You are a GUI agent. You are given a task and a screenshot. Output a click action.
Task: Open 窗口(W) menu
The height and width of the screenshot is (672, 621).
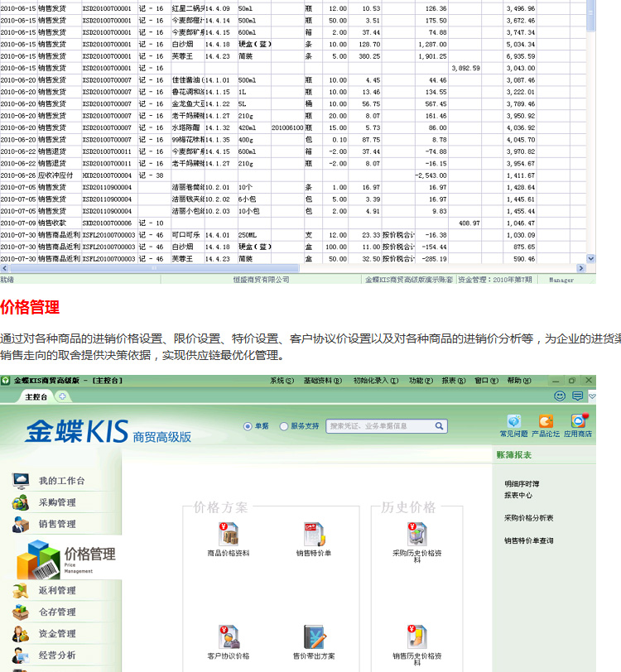486,381
